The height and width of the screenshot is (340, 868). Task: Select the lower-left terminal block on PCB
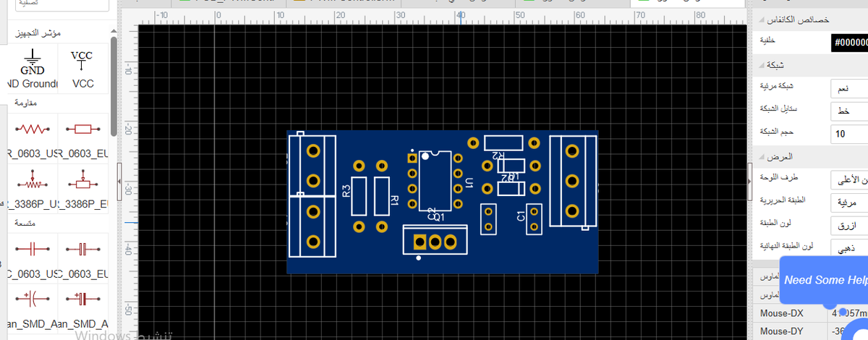[313, 226]
